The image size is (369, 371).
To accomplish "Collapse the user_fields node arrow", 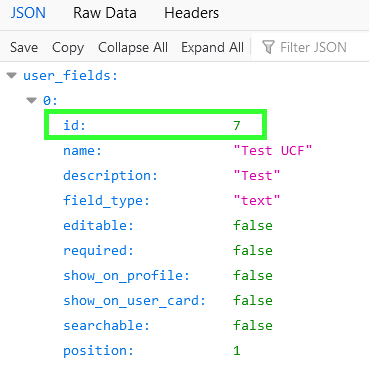I will click(12, 76).
